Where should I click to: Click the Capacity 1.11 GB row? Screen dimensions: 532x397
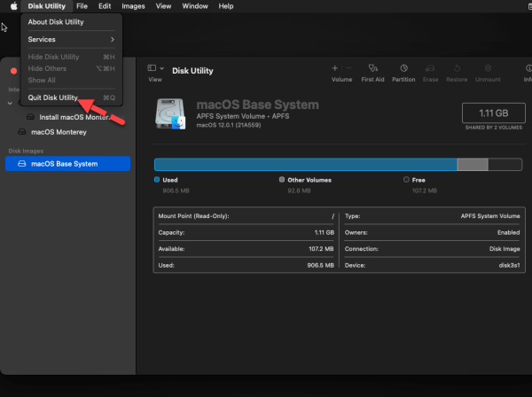[x=246, y=232]
